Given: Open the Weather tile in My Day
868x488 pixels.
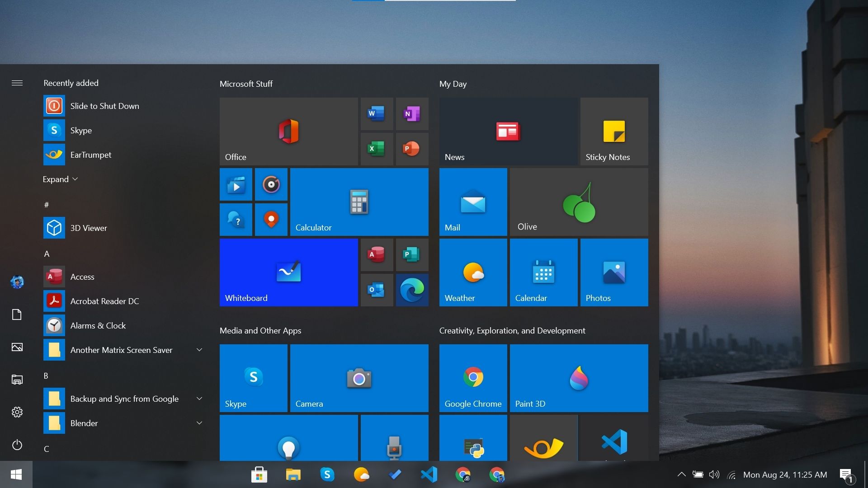Looking at the screenshot, I should pos(473,272).
